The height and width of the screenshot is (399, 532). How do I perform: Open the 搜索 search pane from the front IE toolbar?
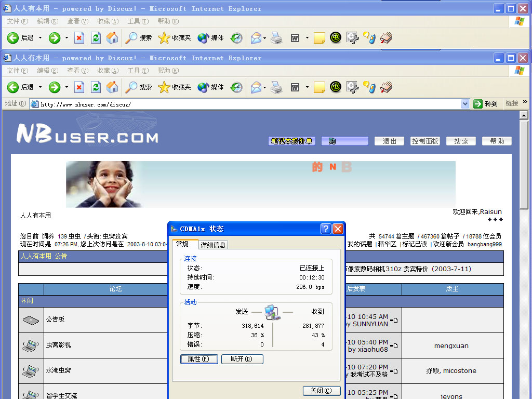pyautogui.click(x=138, y=87)
